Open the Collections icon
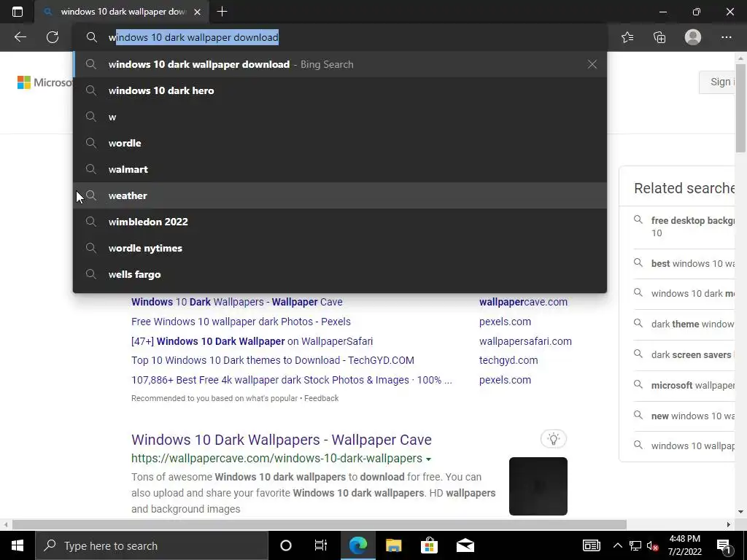The height and width of the screenshot is (560, 747). [x=659, y=37]
